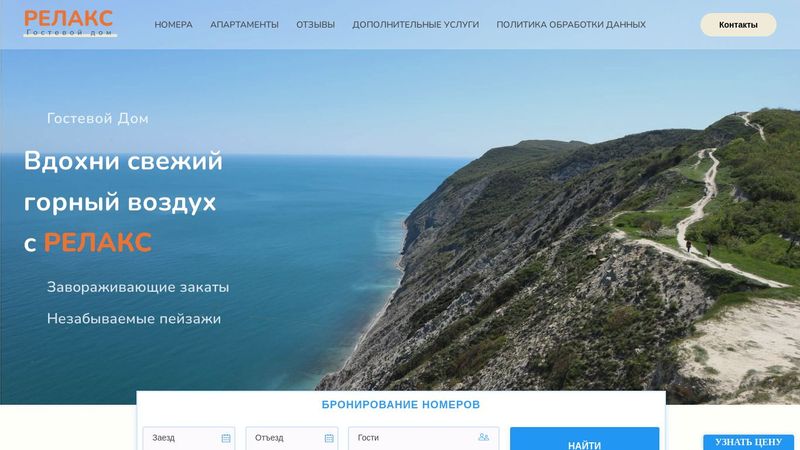
Task: Click the БРОНИРОВАНИЕ НОМЕРОВ heading
Action: 401,405
